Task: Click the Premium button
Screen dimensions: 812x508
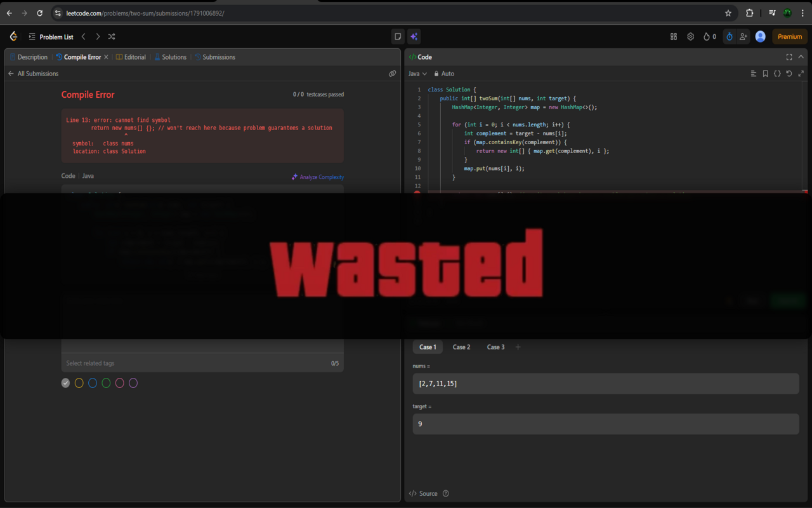Action: [790, 37]
